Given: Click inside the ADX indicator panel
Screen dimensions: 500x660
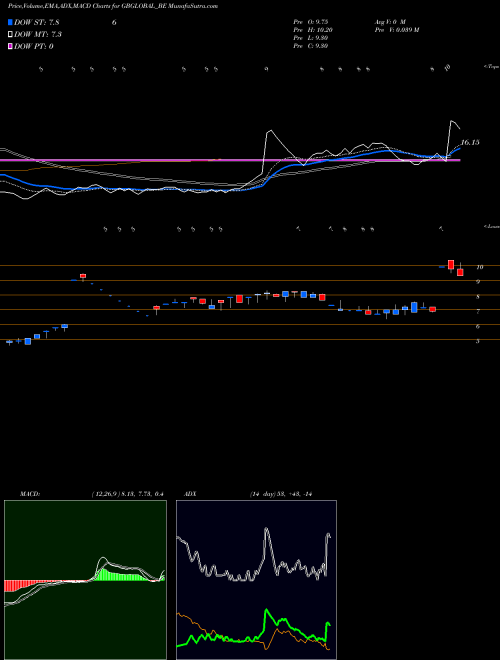Looking at the screenshot, I should pos(256,580).
